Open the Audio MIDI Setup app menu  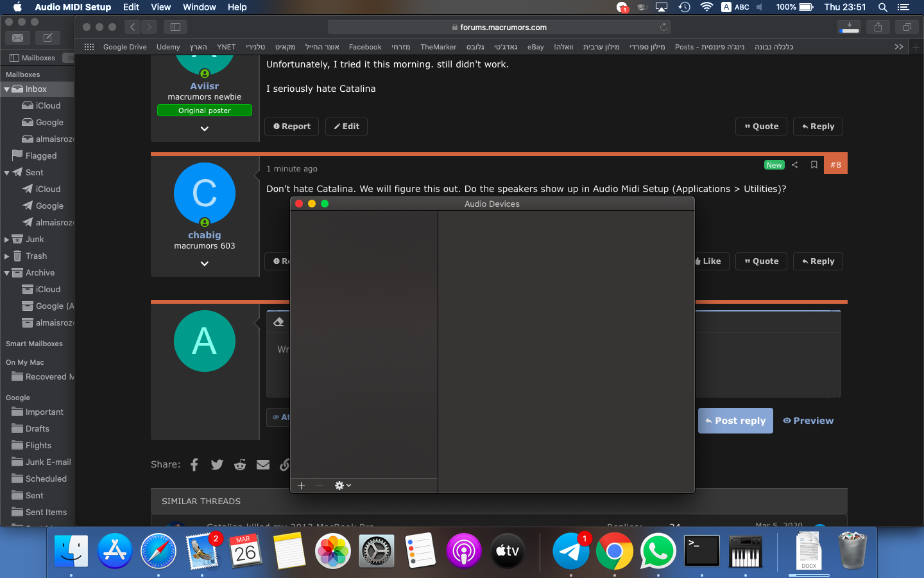73,7
